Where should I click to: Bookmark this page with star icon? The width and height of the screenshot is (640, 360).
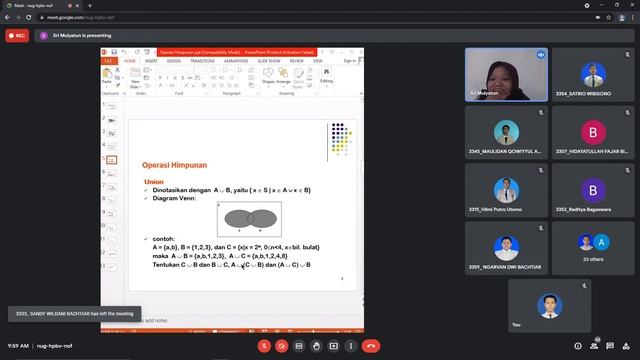[x=609, y=18]
